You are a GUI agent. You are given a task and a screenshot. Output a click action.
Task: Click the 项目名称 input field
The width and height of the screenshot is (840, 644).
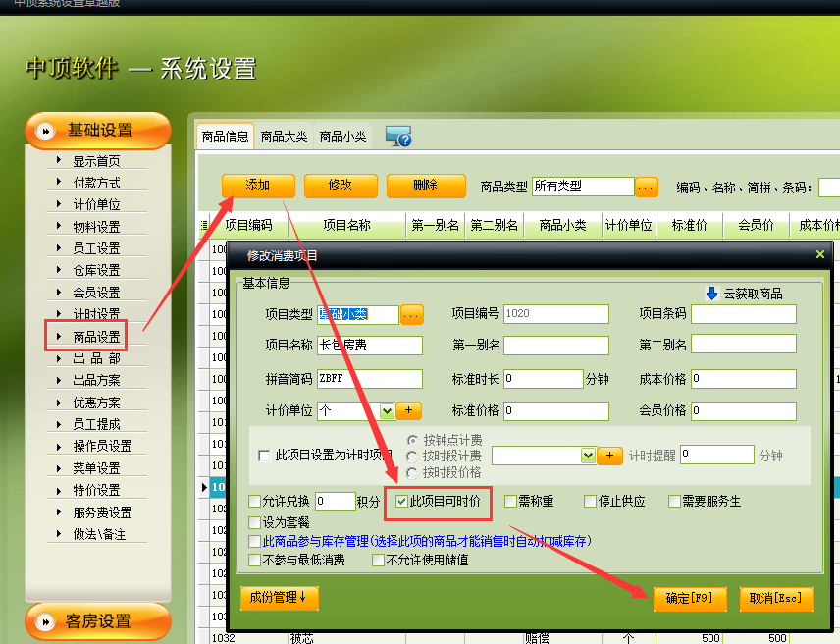[x=370, y=345]
